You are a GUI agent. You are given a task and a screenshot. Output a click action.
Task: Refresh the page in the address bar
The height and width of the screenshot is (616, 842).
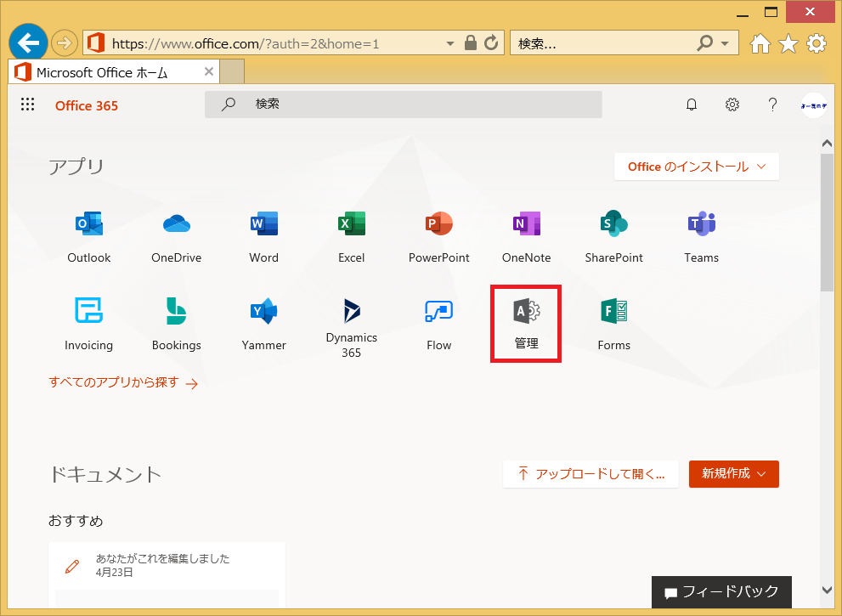[x=491, y=43]
